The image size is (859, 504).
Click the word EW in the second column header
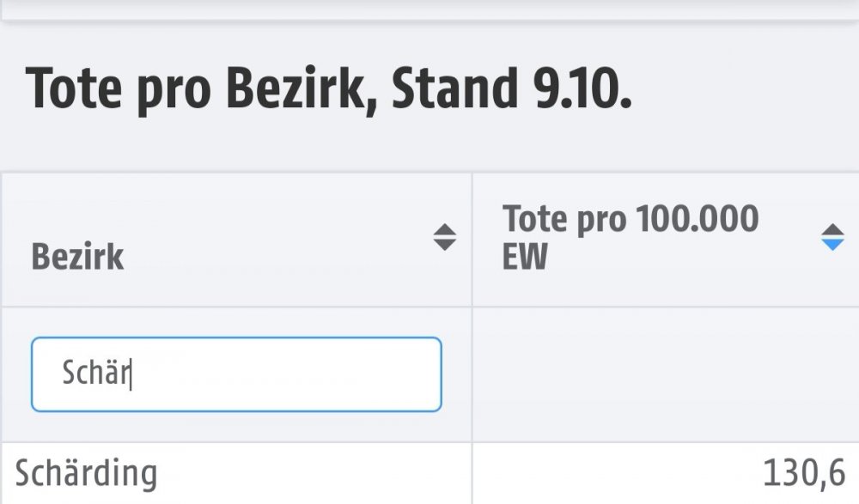coord(524,257)
